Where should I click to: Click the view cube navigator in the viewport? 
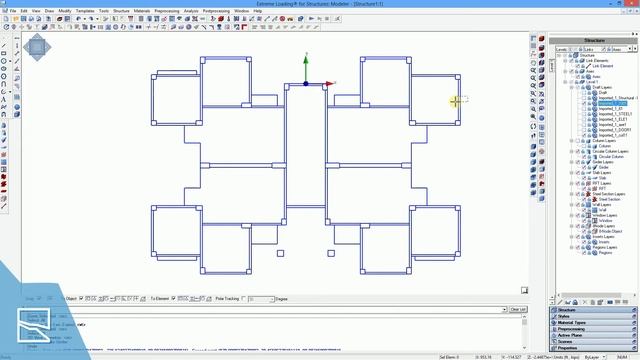(37, 47)
